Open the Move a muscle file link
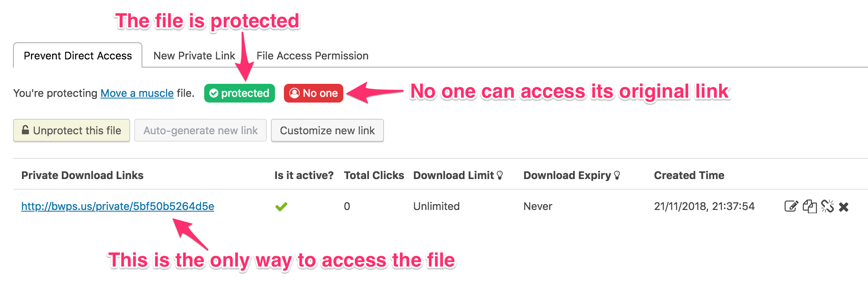The width and height of the screenshot is (868, 282). (x=137, y=93)
